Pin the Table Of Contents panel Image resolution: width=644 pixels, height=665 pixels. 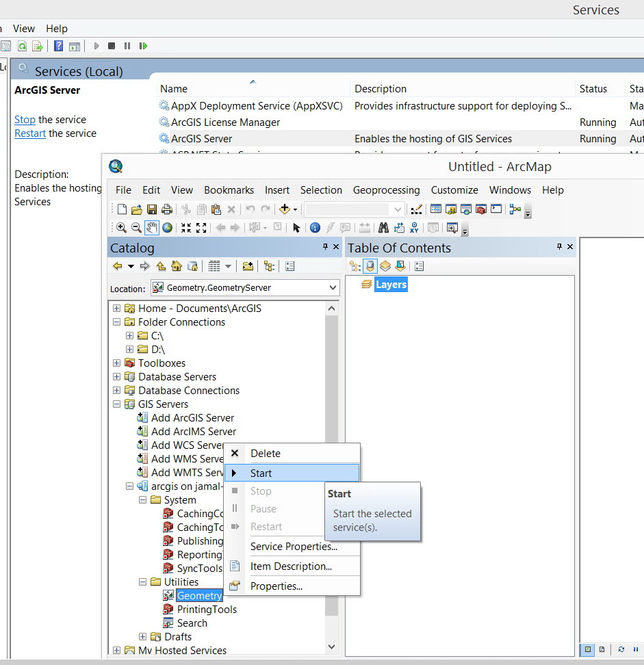tap(559, 246)
